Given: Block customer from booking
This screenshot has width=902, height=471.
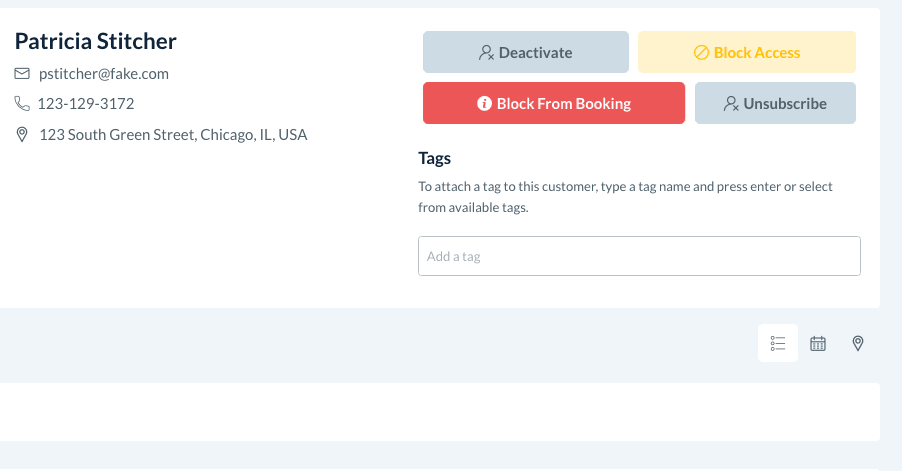Looking at the screenshot, I should (553, 103).
